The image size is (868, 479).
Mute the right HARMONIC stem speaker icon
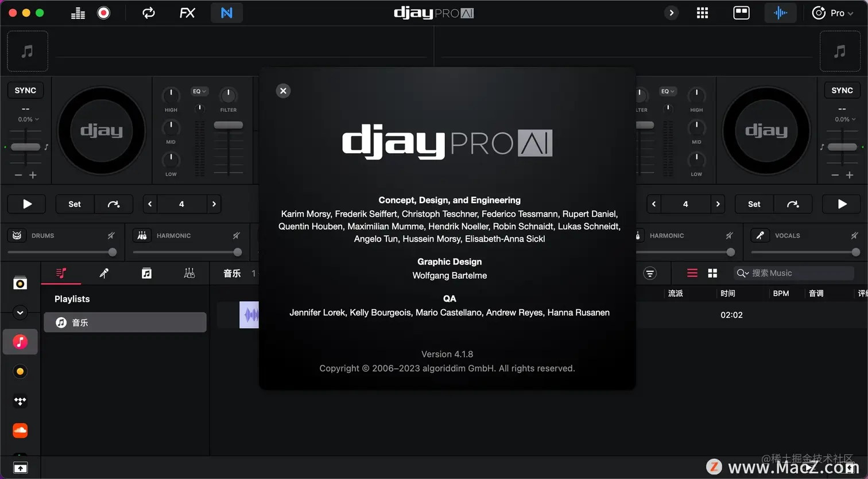[x=729, y=235]
